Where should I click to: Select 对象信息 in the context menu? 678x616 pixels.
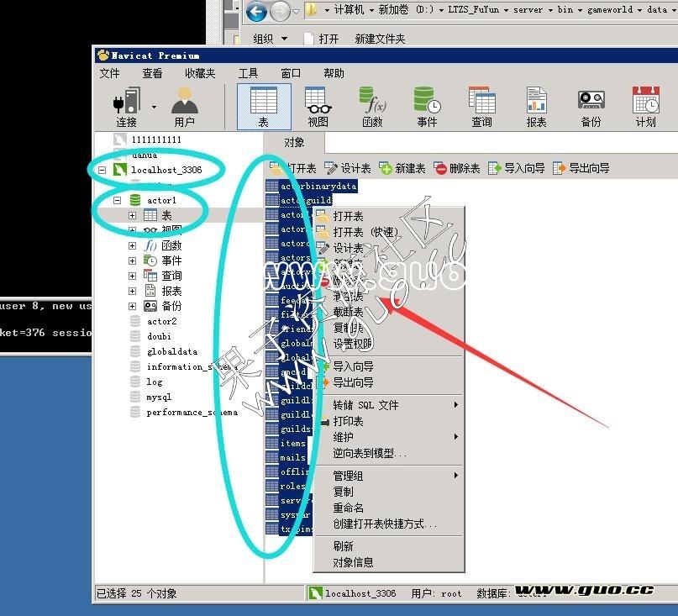pyautogui.click(x=353, y=562)
